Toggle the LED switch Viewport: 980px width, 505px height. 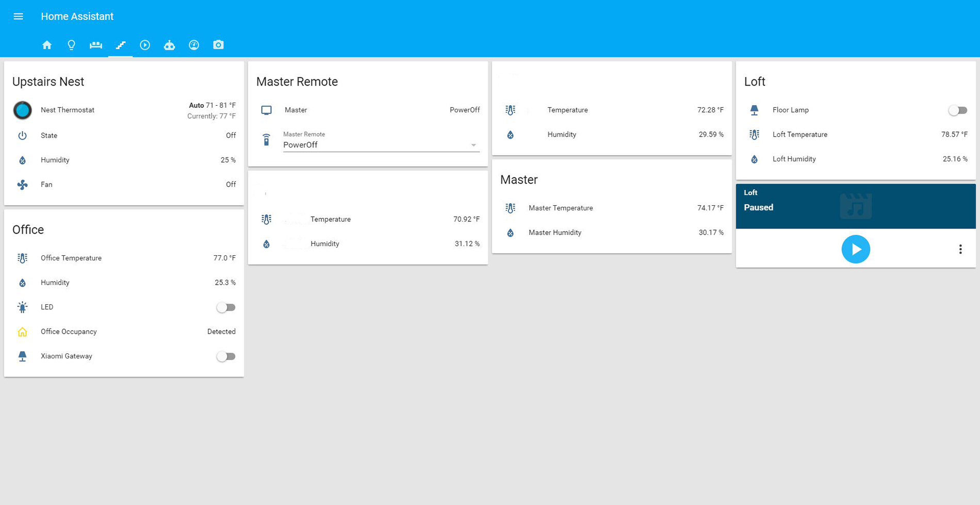226,307
